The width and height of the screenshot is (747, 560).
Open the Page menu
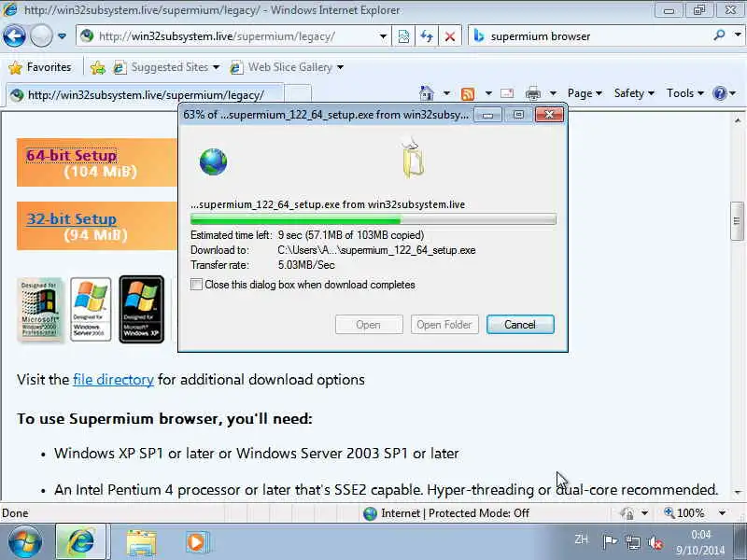(x=585, y=93)
